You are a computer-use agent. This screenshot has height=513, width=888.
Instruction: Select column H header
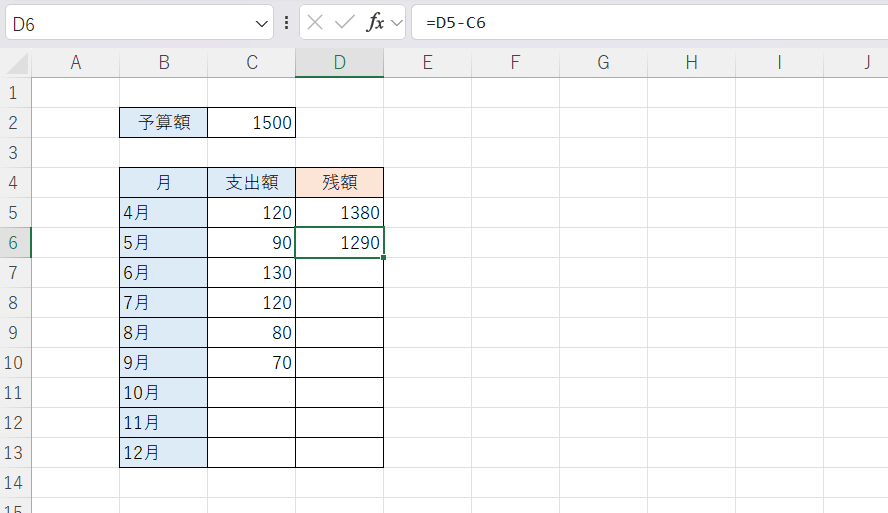point(691,62)
